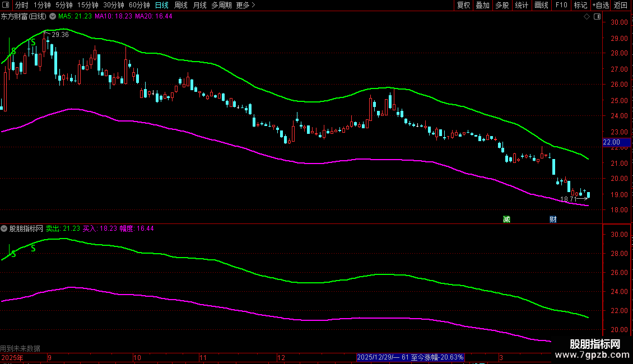The height and width of the screenshot is (364, 633).
Task: Click the blue 财 marker icon
Action: [x=553, y=219]
